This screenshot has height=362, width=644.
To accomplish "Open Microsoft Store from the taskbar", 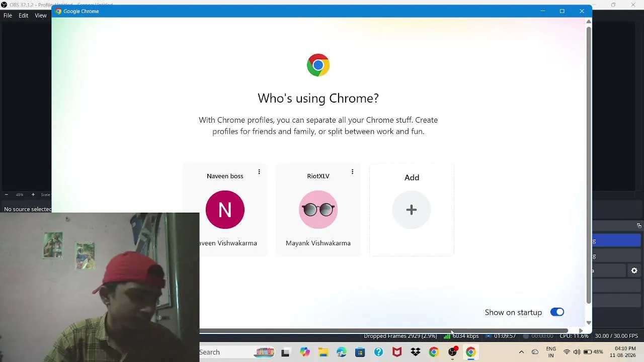I will [360, 352].
